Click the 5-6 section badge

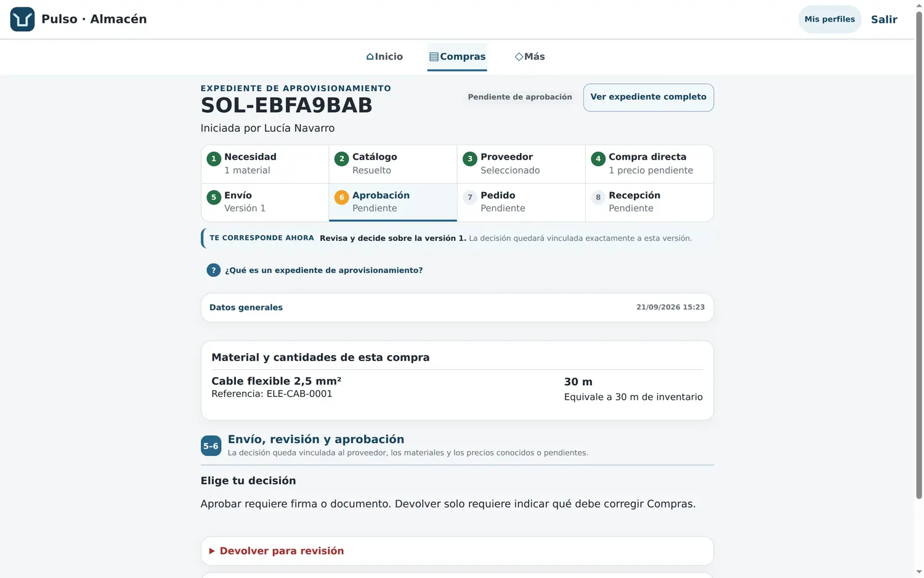pos(211,446)
